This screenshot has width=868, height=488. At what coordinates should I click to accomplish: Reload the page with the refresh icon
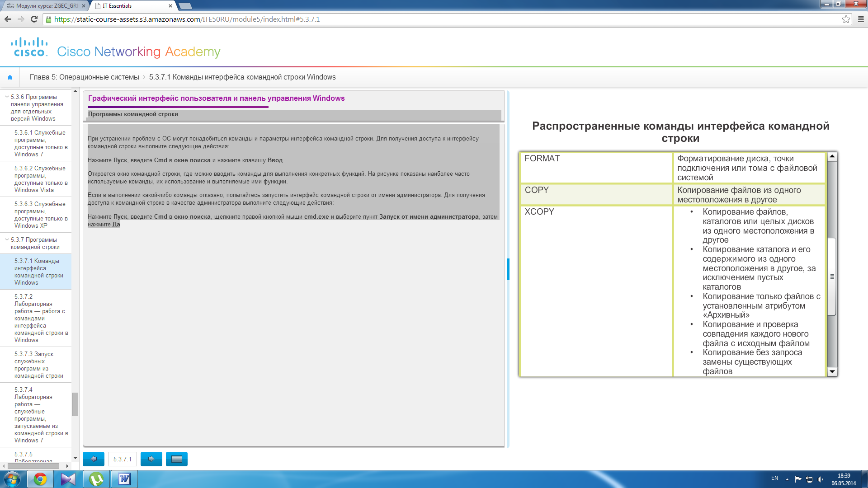(34, 19)
